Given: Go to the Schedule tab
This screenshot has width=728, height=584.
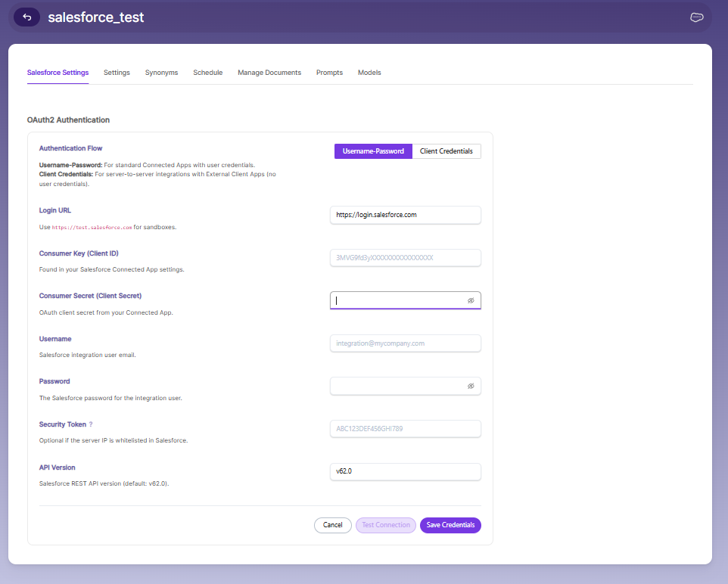Looking at the screenshot, I should [208, 73].
